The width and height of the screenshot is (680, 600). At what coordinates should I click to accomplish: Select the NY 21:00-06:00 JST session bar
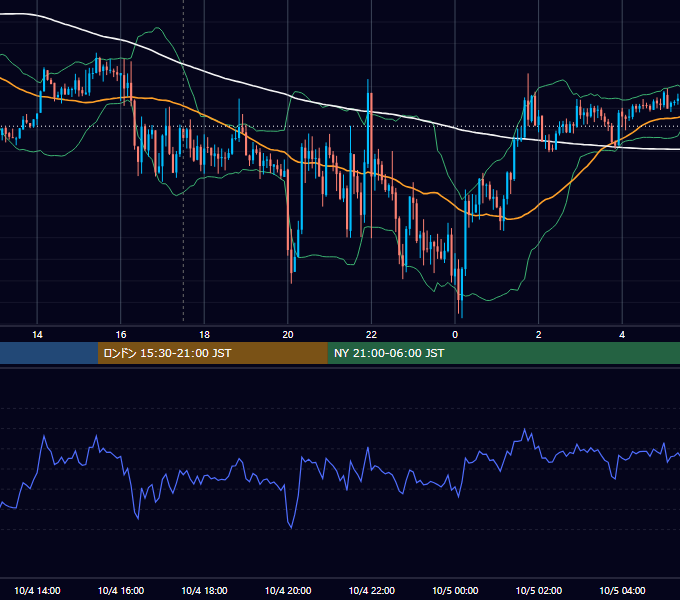[x=503, y=353]
